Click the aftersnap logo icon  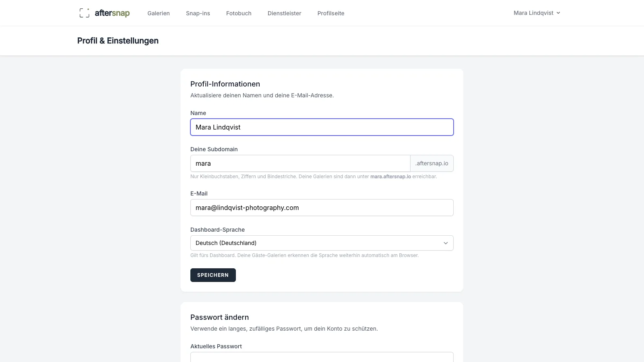coord(85,13)
